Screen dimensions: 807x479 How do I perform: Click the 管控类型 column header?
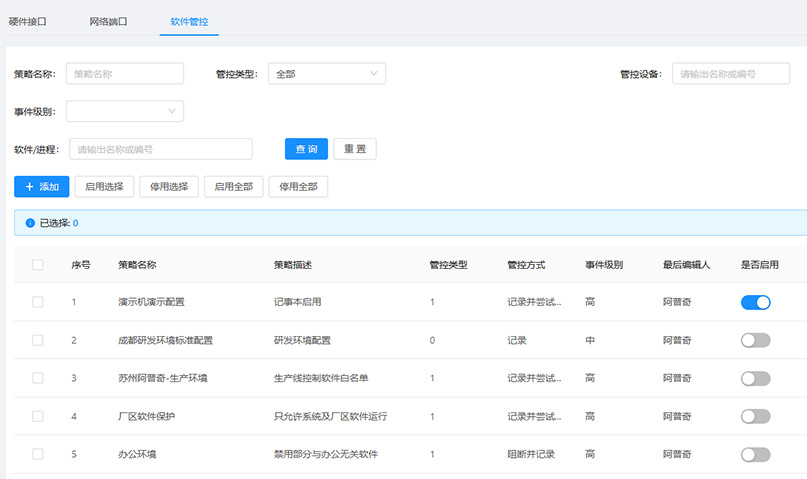coord(449,265)
